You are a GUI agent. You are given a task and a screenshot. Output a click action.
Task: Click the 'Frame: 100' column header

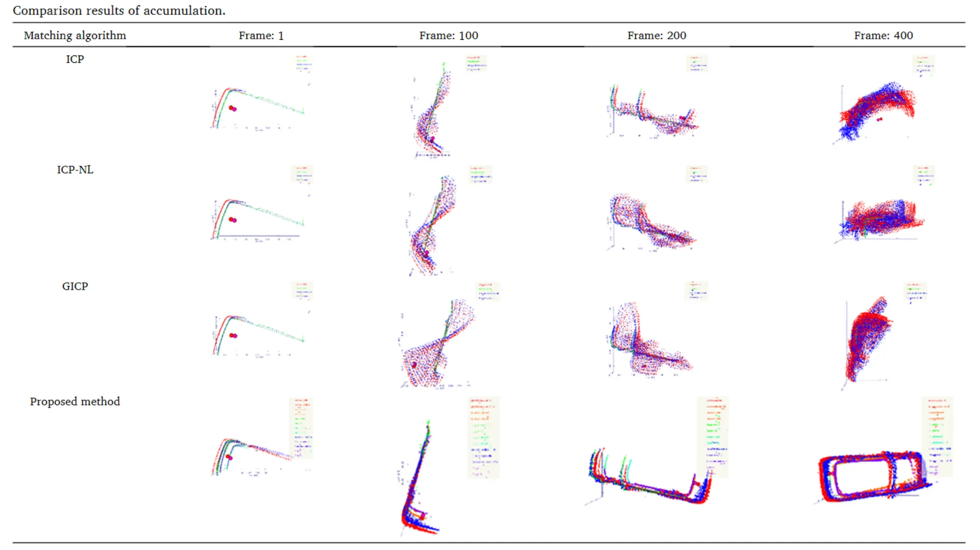tap(448, 35)
